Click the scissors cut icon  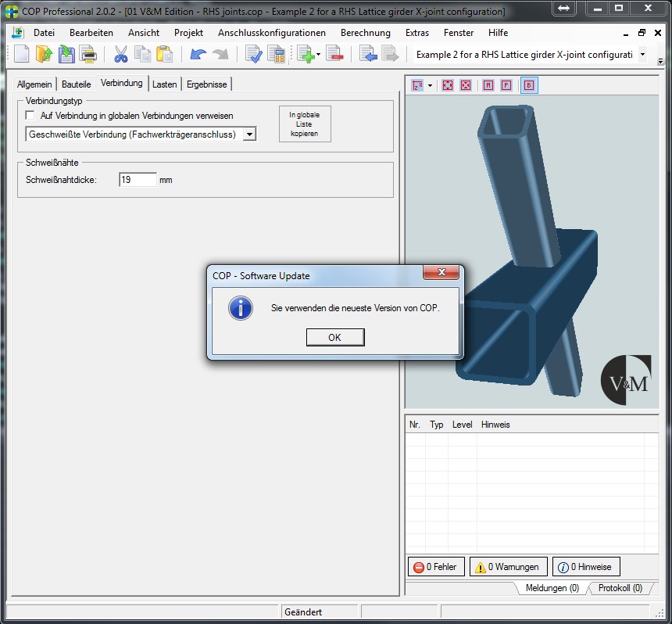[120, 54]
